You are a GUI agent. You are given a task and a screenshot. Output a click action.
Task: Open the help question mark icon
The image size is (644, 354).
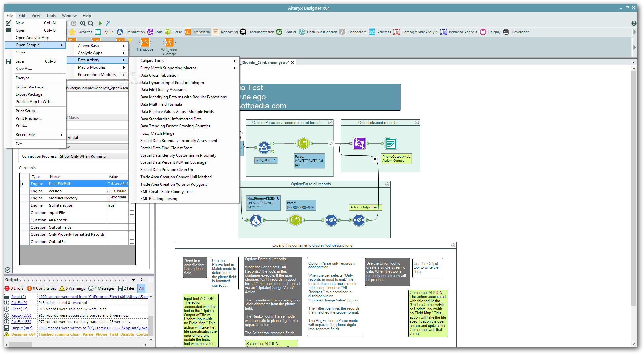click(x=634, y=23)
